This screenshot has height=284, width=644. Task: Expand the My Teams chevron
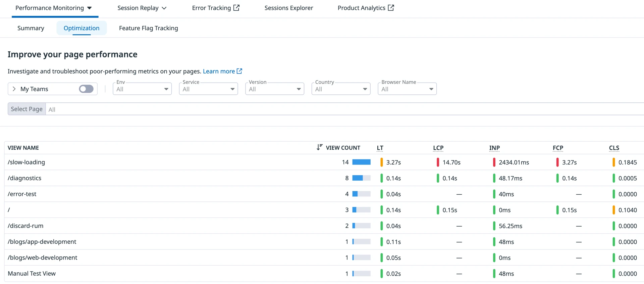14,89
